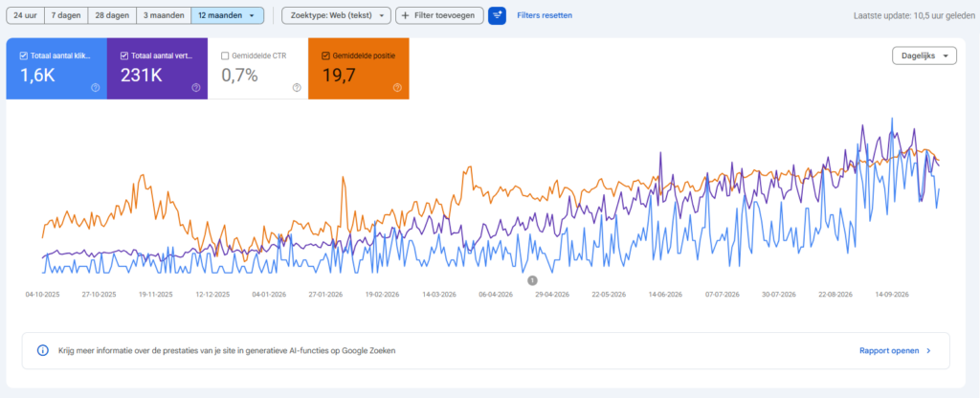The image size is (980, 398).
Task: Click the 0,7% CTR value
Action: click(240, 75)
